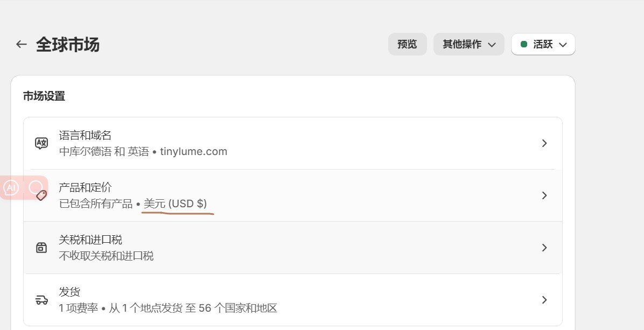
Task: Click the duties and import tax icon
Action: coord(41,248)
